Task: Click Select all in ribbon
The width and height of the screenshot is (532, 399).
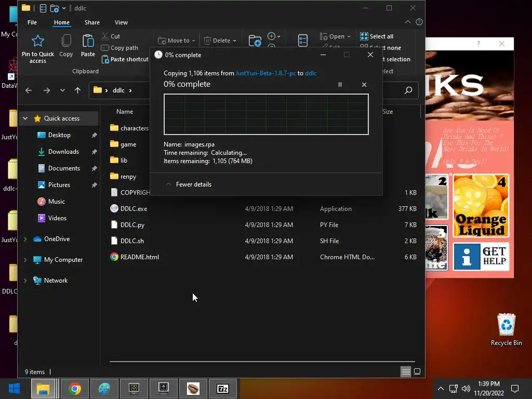Action: [x=377, y=36]
